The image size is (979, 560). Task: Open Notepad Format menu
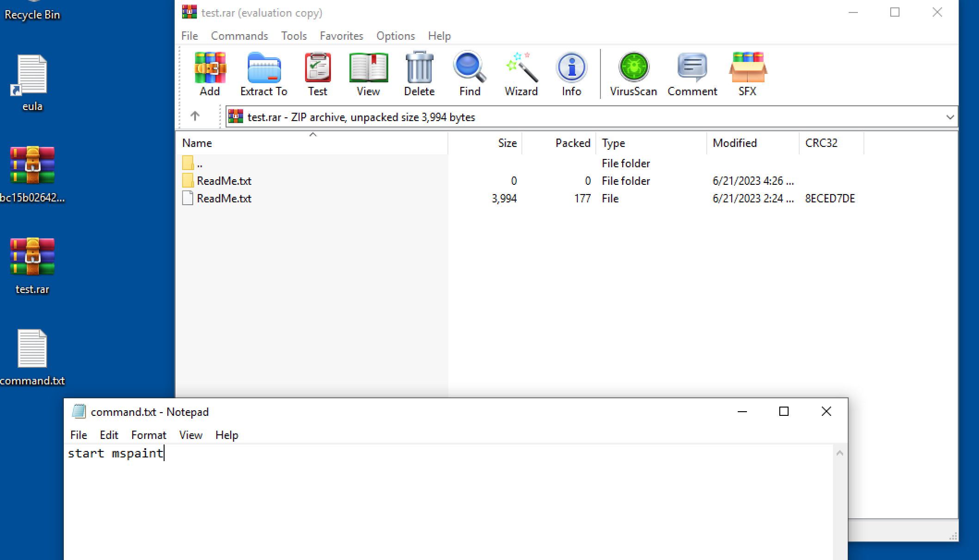click(x=148, y=435)
